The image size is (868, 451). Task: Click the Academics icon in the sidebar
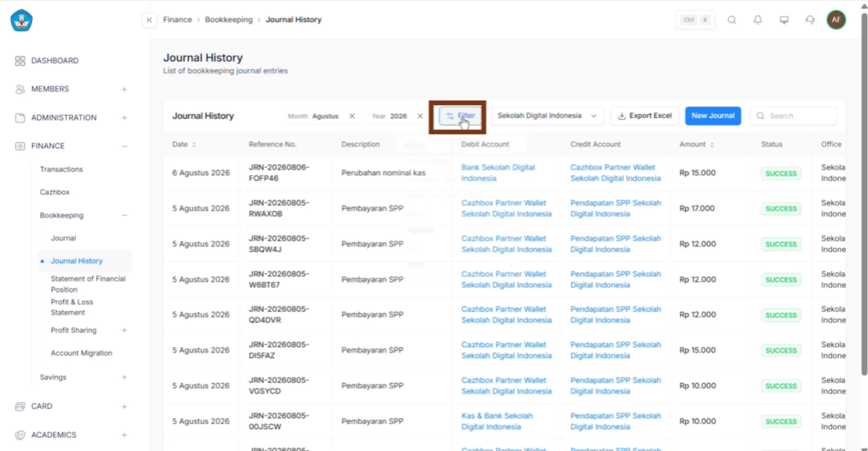click(x=20, y=435)
